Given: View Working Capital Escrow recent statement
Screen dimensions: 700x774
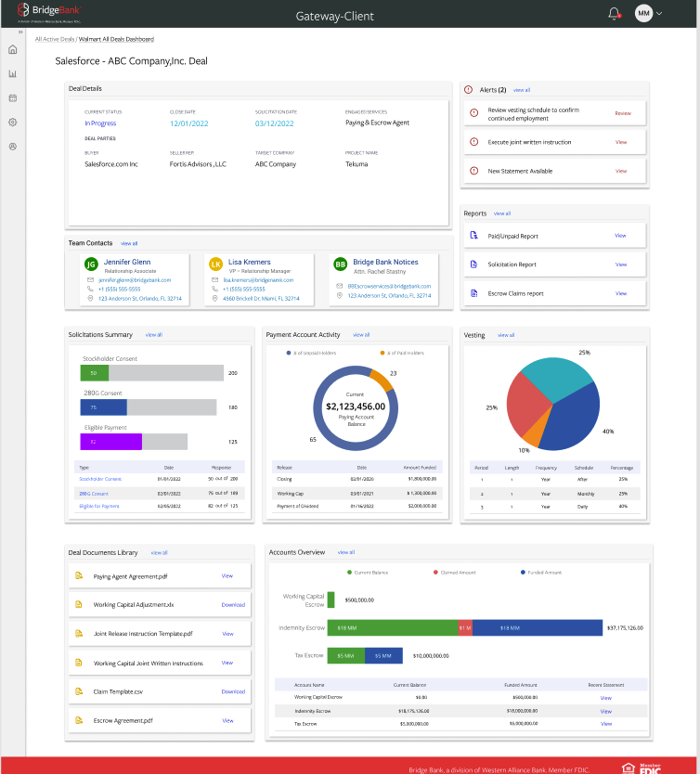Looking at the screenshot, I should pos(605,698).
